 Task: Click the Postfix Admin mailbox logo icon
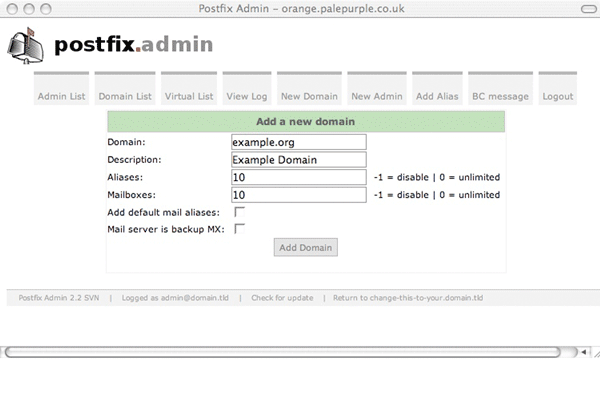pos(26,45)
